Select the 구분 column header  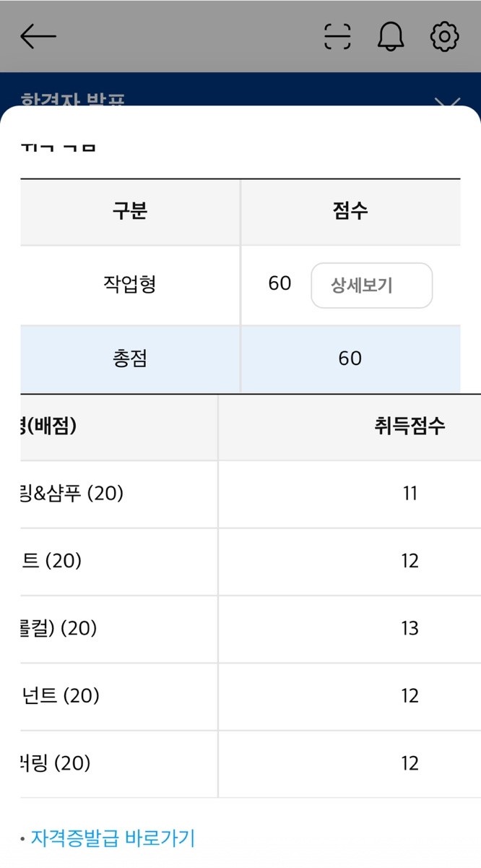click(130, 211)
